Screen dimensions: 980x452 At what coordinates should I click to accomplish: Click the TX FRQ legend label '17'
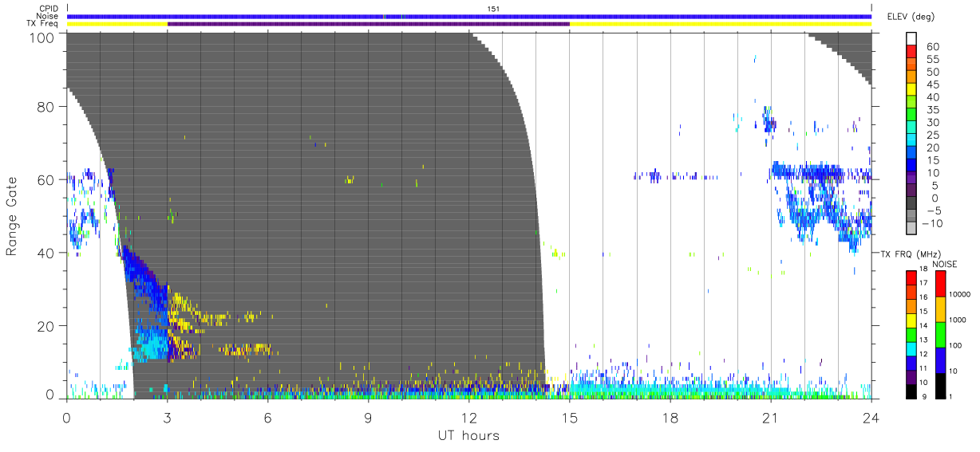923,283
